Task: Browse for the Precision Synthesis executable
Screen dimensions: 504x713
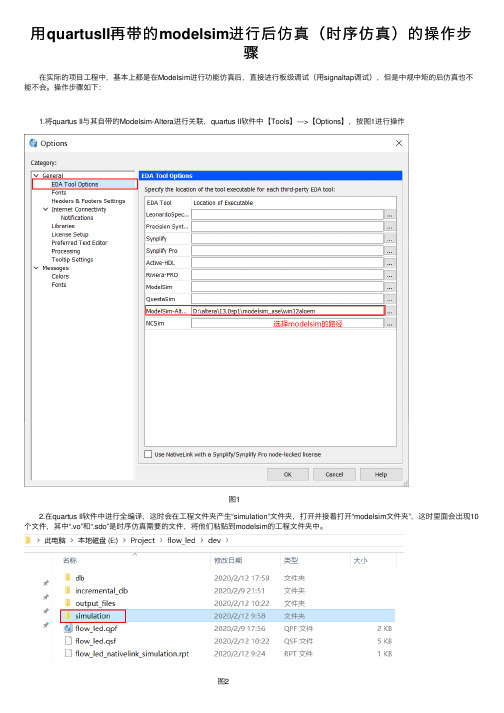Action: click(x=390, y=226)
